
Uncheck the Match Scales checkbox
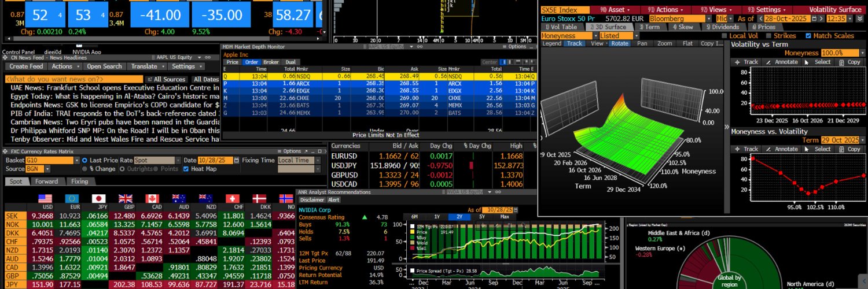(x=808, y=36)
